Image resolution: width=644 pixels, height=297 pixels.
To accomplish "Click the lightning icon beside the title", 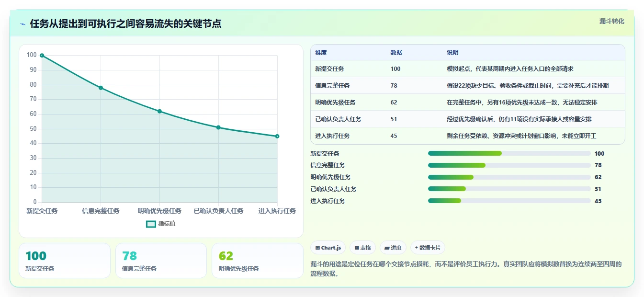I will click(x=23, y=24).
